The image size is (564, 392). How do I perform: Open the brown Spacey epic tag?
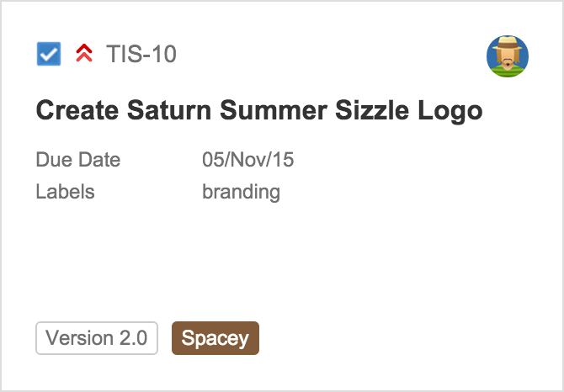click(x=215, y=338)
